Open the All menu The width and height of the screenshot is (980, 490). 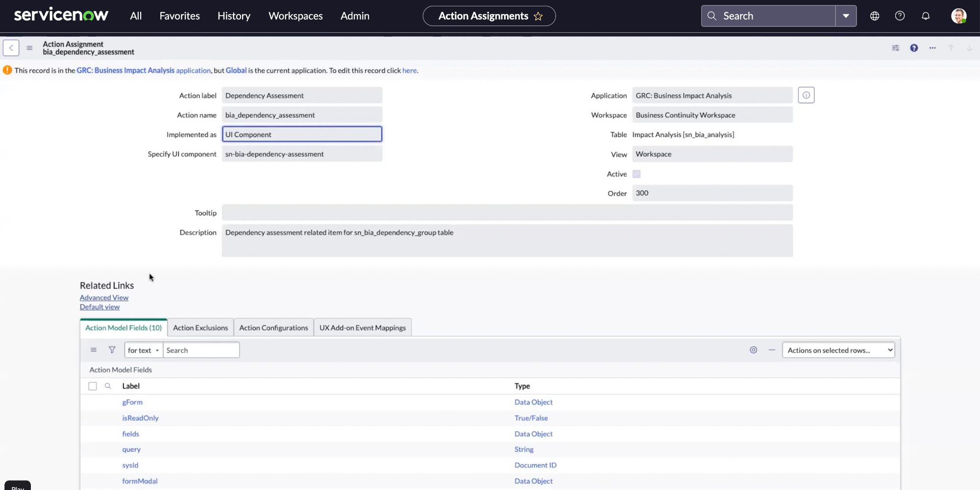tap(136, 16)
